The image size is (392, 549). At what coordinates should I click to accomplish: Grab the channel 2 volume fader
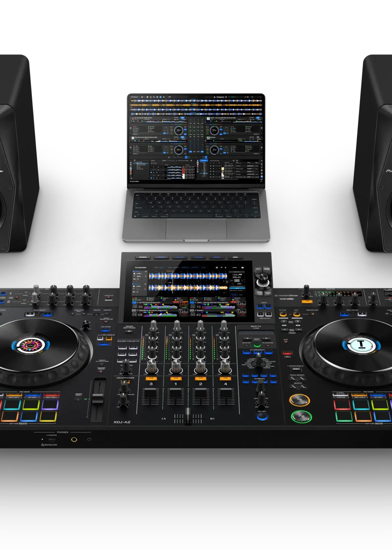tap(201, 393)
